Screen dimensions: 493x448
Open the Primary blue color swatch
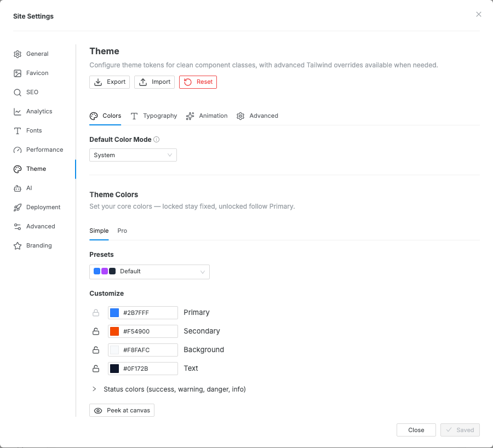tap(114, 313)
